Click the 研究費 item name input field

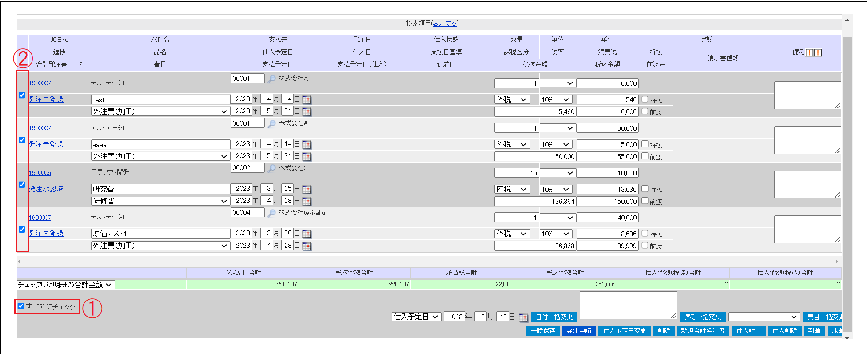pos(160,189)
